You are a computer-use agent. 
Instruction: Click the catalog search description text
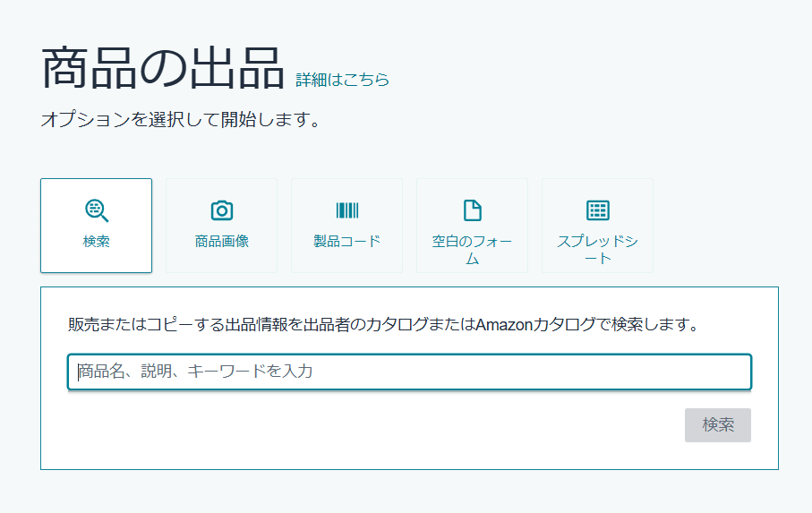tap(384, 325)
